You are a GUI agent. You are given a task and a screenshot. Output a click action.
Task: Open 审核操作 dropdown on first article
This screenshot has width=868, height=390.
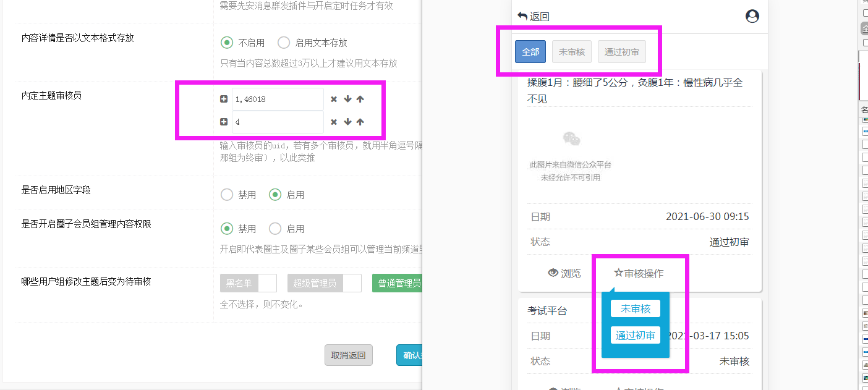pyautogui.click(x=639, y=273)
